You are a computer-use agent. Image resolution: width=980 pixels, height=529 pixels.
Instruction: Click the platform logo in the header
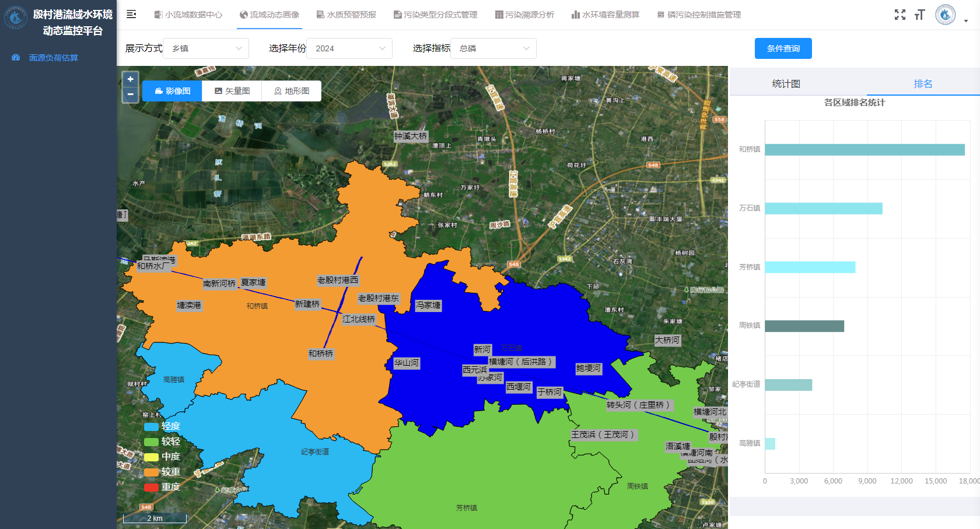tap(16, 17)
